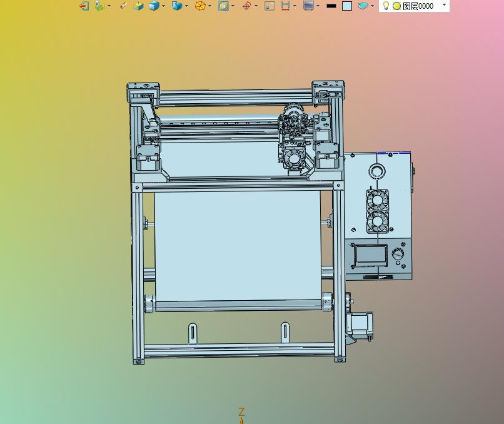Click the gray monitor display icon

308,6
